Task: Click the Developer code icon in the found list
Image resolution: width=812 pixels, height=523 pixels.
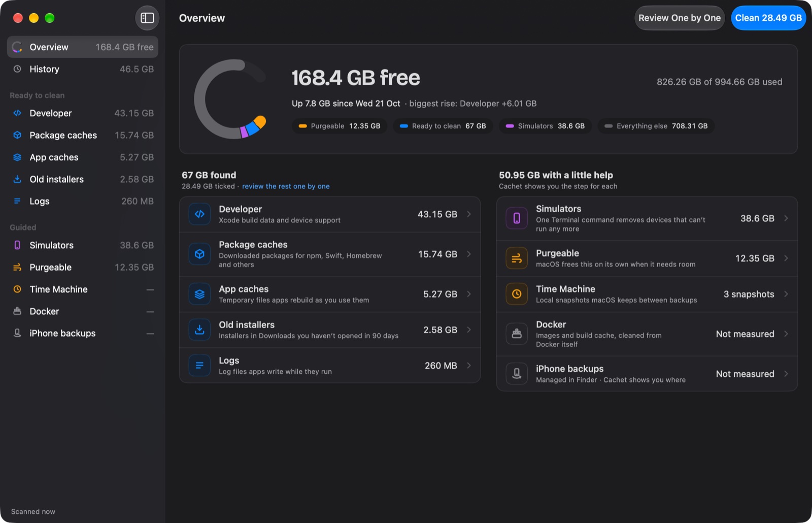Action: click(199, 214)
